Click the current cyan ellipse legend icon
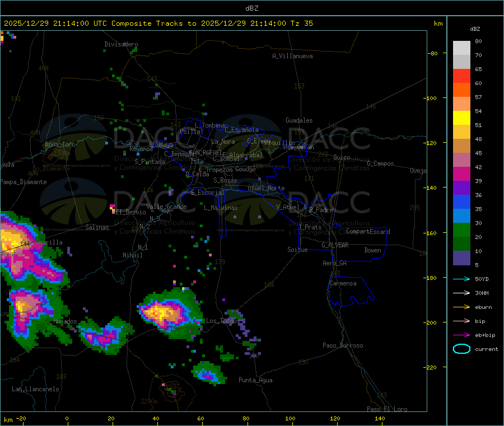504x426 pixels. (x=461, y=349)
